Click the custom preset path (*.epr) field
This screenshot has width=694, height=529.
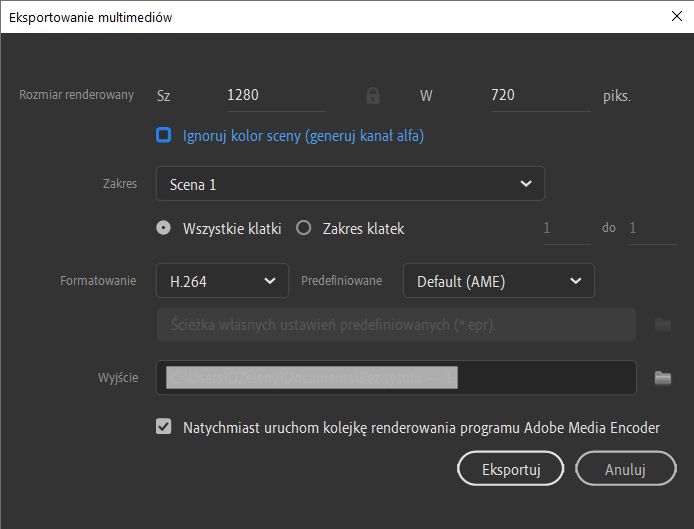click(x=396, y=325)
